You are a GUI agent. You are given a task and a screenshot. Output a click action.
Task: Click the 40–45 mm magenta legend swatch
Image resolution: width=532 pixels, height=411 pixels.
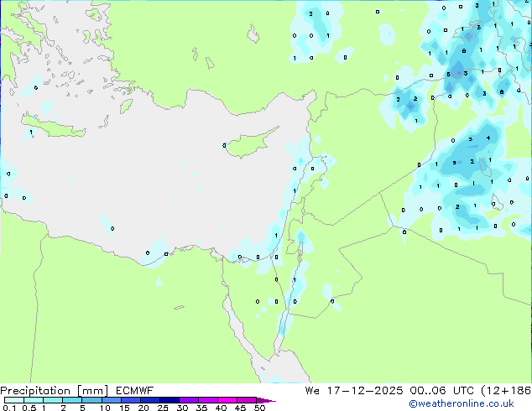point(227,400)
